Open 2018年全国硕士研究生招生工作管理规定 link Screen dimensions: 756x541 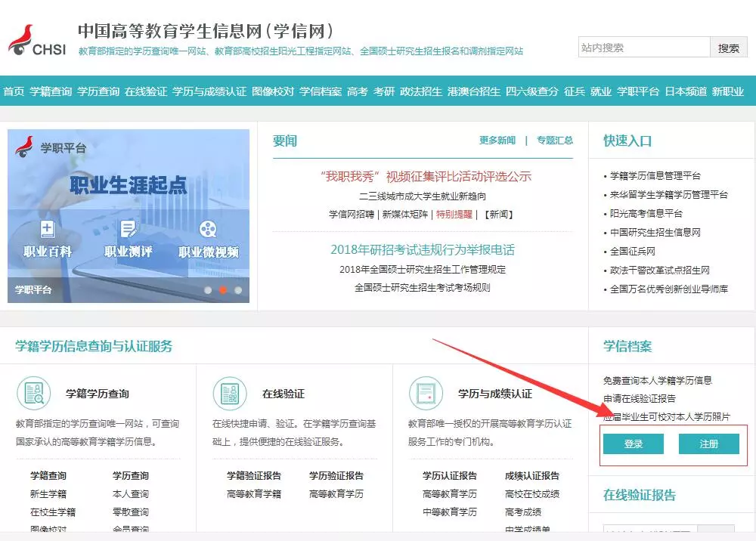click(423, 269)
